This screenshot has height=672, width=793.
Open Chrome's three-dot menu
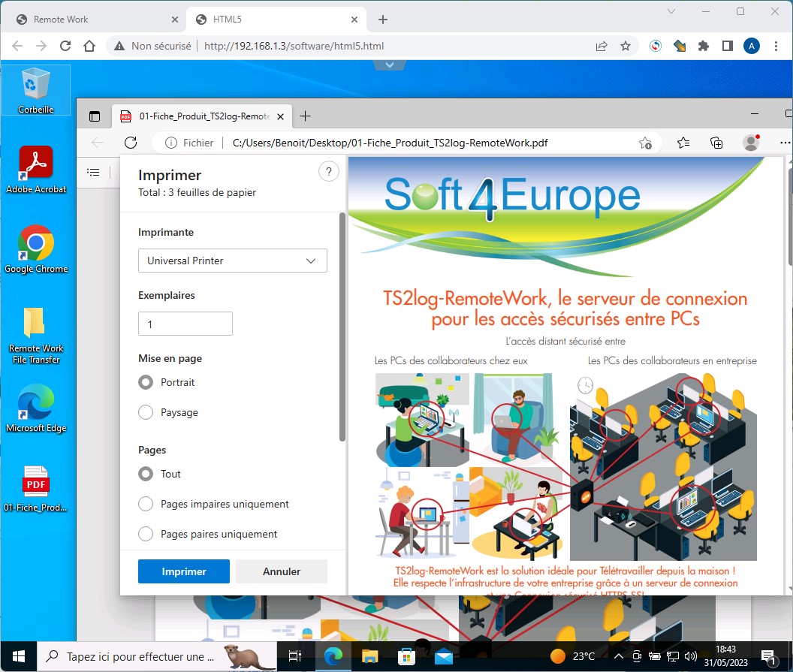click(776, 47)
